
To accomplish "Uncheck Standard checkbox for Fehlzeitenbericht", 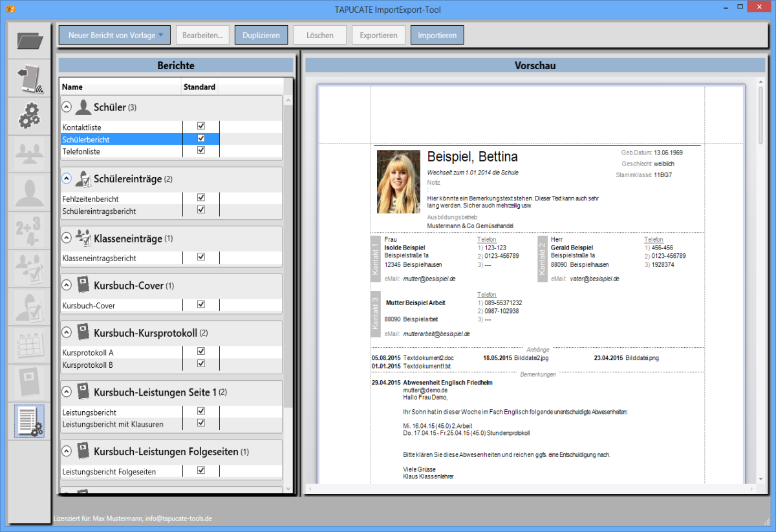I will pyautogui.click(x=201, y=198).
